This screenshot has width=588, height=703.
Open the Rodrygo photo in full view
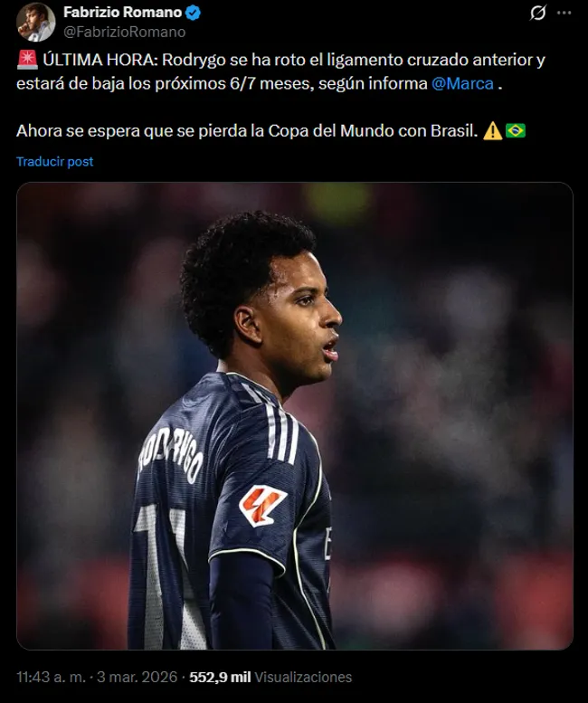point(295,416)
